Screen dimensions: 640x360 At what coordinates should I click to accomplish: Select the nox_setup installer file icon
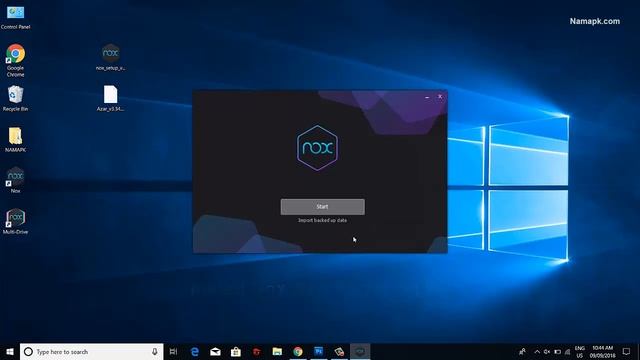pos(111,57)
